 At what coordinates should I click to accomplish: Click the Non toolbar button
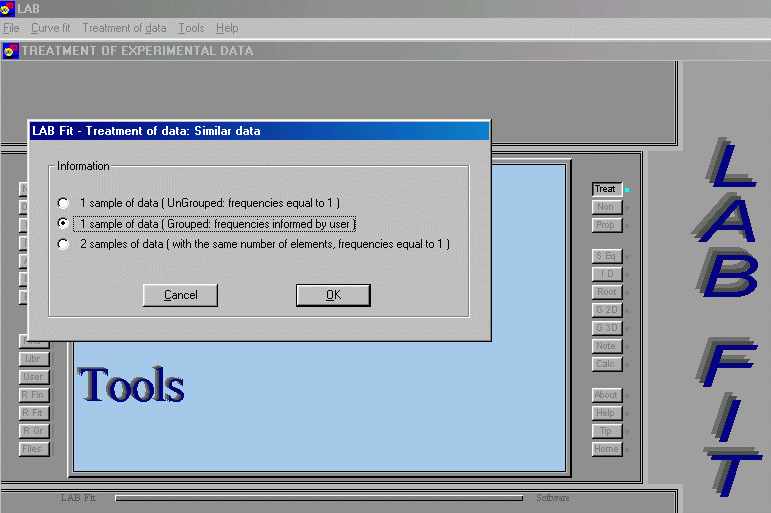pyautogui.click(x=607, y=207)
